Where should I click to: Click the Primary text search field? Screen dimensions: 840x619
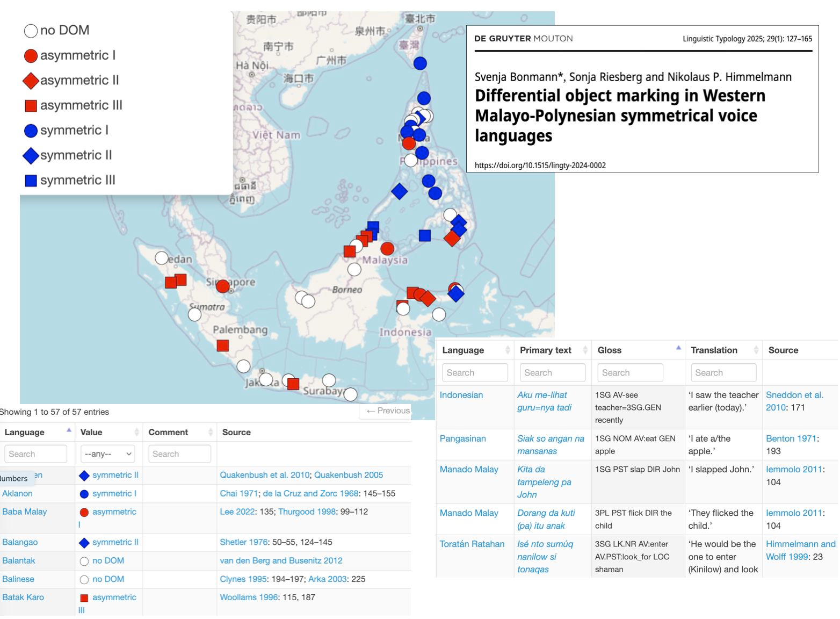tap(552, 373)
